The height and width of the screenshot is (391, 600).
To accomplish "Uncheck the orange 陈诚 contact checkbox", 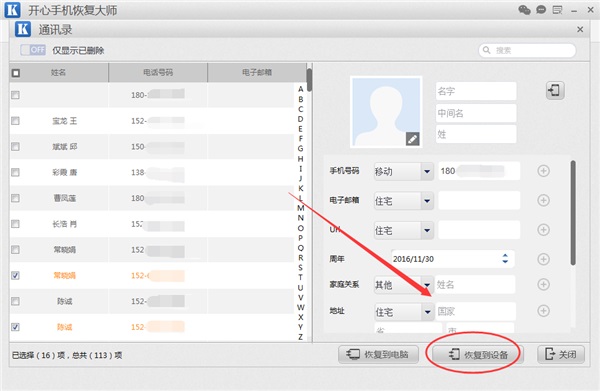I will coord(15,327).
